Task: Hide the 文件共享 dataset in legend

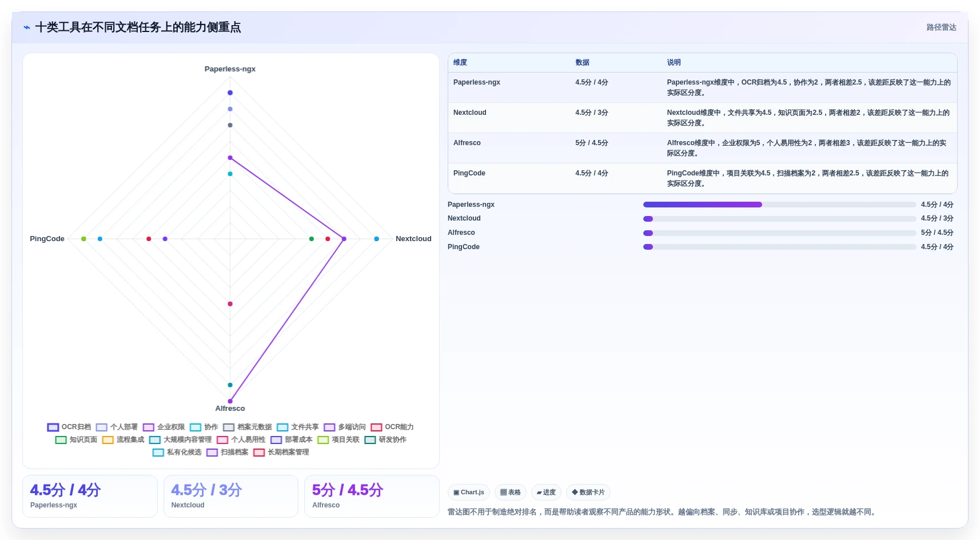Action: tap(298, 427)
